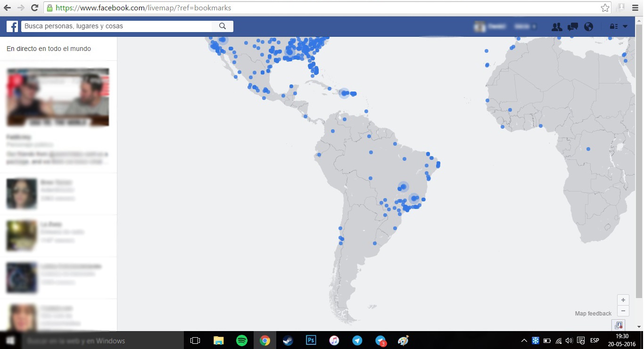Open the Chrome hamburger menu
Screen dimensions: 644x349
click(634, 8)
